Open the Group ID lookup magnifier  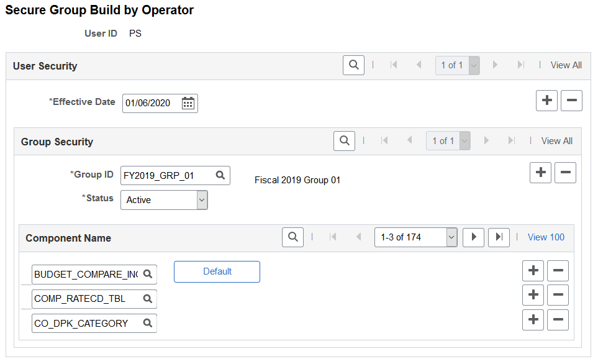[x=220, y=175]
